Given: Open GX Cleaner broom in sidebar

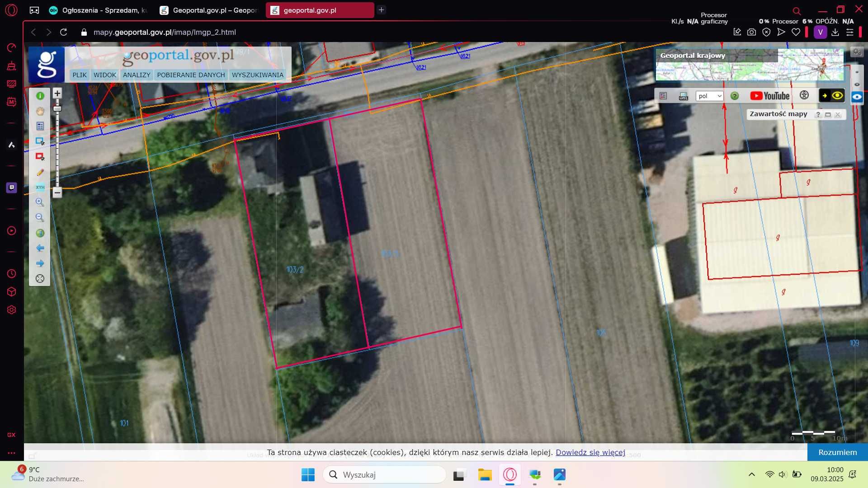Looking at the screenshot, I should (12, 66).
